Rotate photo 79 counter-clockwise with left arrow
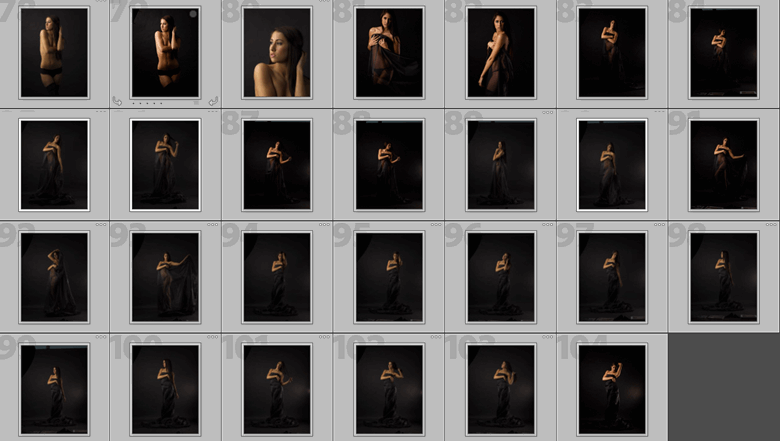Viewport: 780px width, 441px height. [x=117, y=101]
